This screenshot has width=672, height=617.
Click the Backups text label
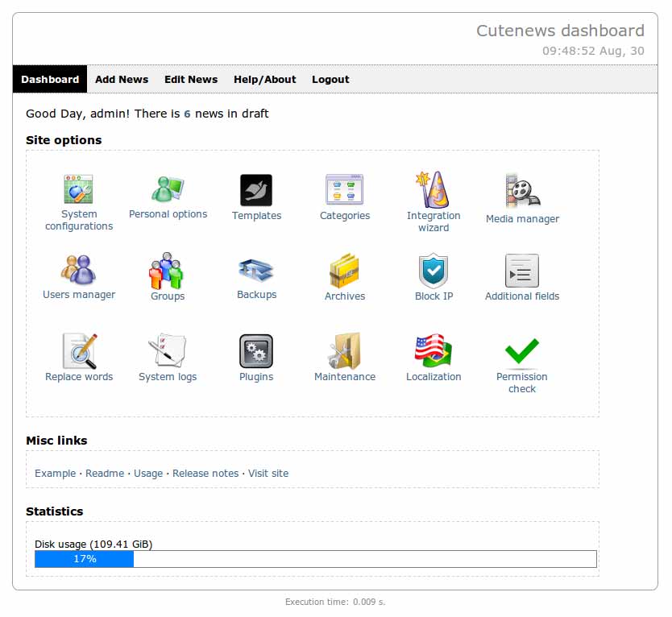(257, 295)
